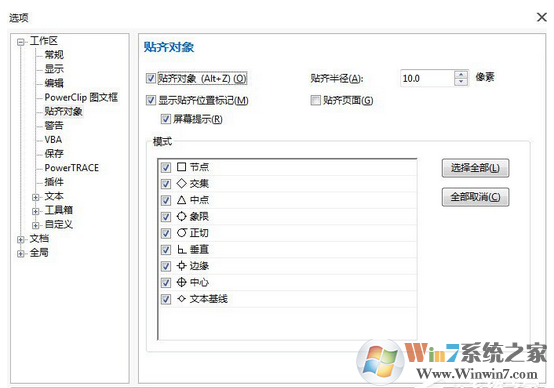Uncheck the 节点 mode checkbox
Image resolution: width=554 pixels, height=388 pixels.
click(165, 167)
